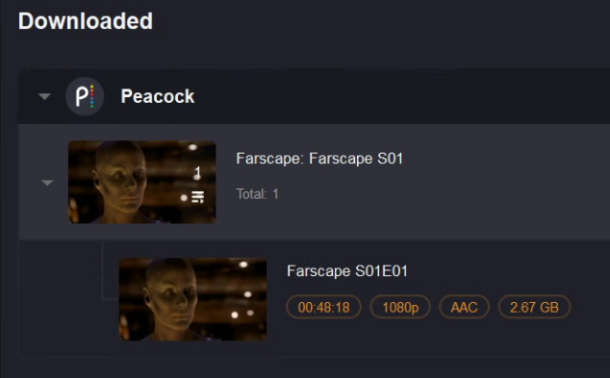Click the 00:48:18 duration badge
The height and width of the screenshot is (378, 610).
pyautogui.click(x=324, y=307)
